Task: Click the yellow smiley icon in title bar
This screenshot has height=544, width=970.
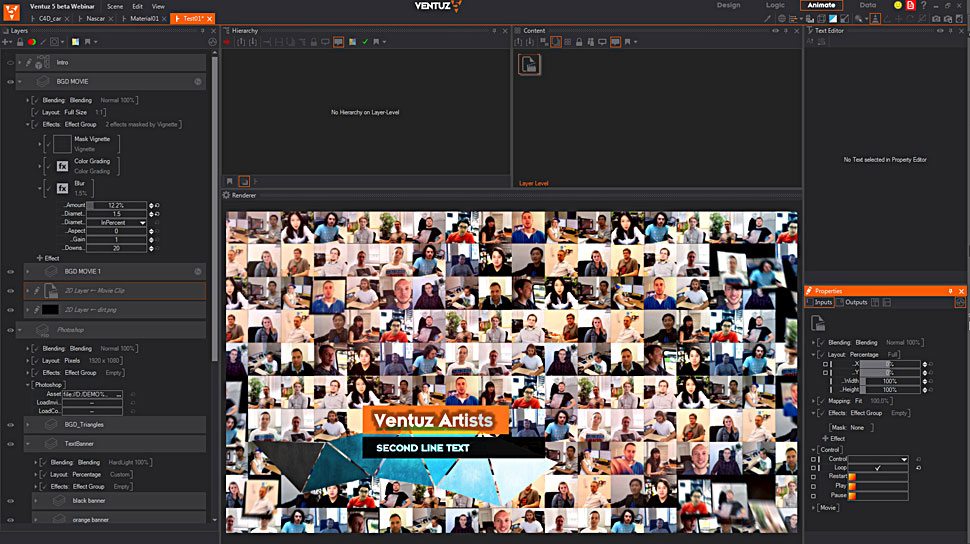Action: click(x=898, y=6)
